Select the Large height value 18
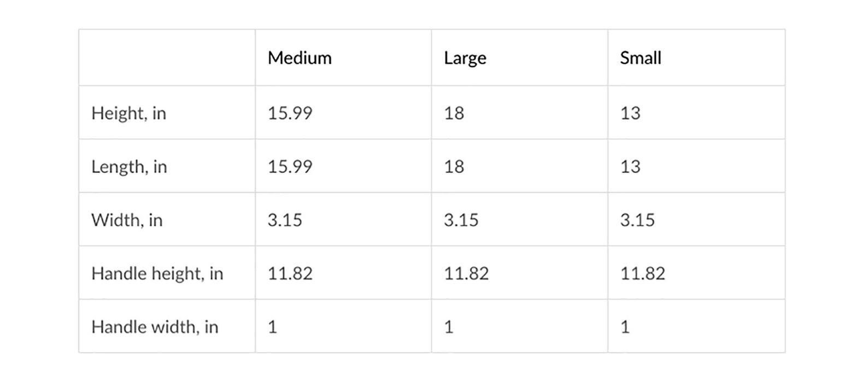The height and width of the screenshot is (381, 868). [x=454, y=113]
